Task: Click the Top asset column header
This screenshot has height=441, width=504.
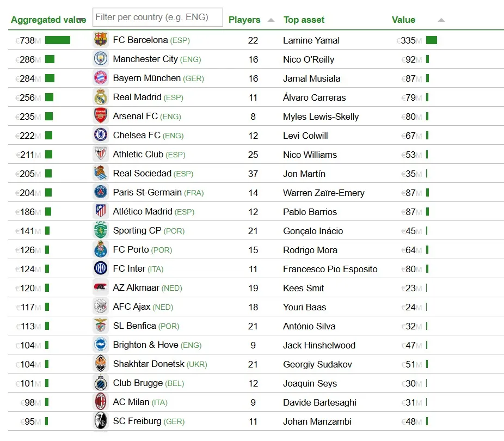Action: pos(304,20)
